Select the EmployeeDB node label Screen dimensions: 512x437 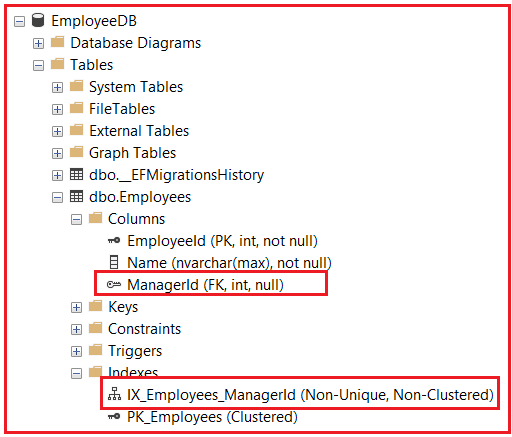pos(94,21)
